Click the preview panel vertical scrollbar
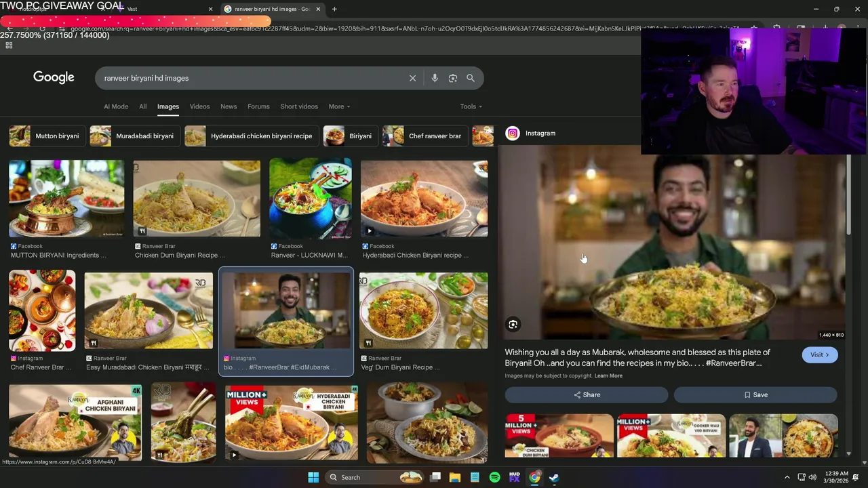The height and width of the screenshot is (488, 868). (x=848, y=195)
